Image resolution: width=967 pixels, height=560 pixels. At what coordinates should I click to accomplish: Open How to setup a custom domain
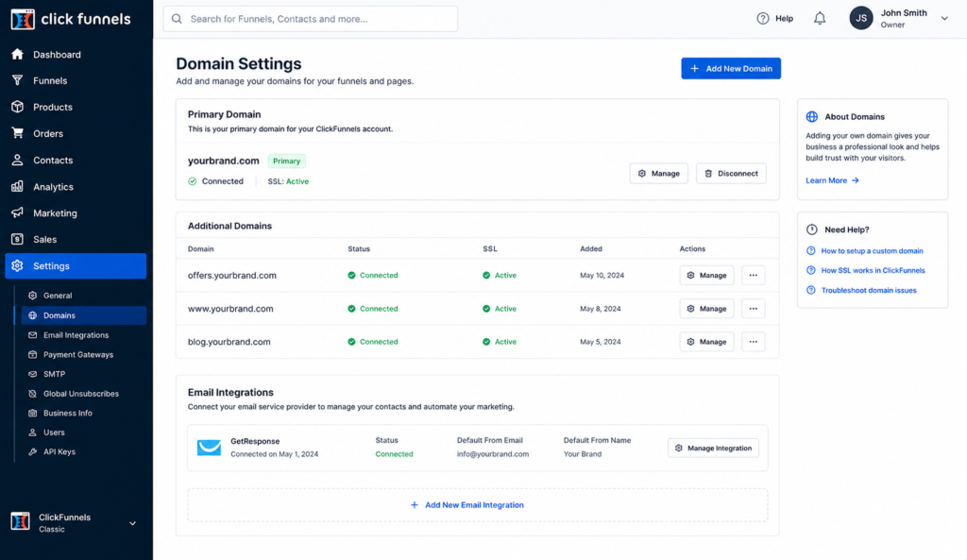pyautogui.click(x=872, y=251)
